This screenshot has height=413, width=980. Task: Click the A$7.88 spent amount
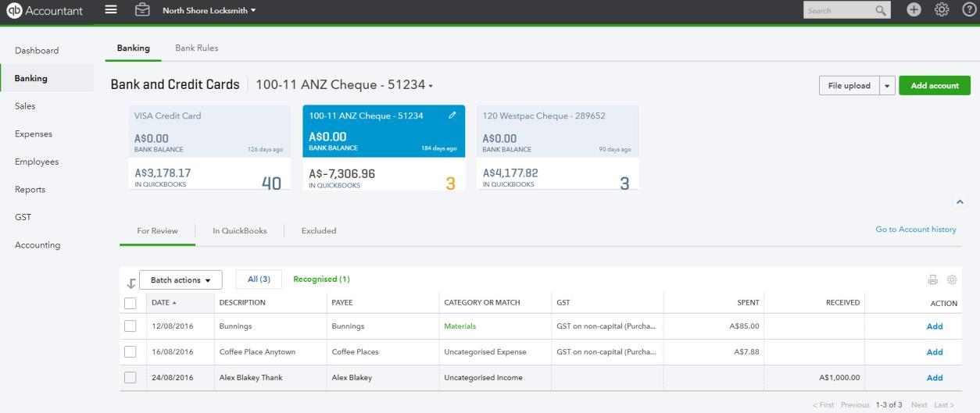coord(746,352)
